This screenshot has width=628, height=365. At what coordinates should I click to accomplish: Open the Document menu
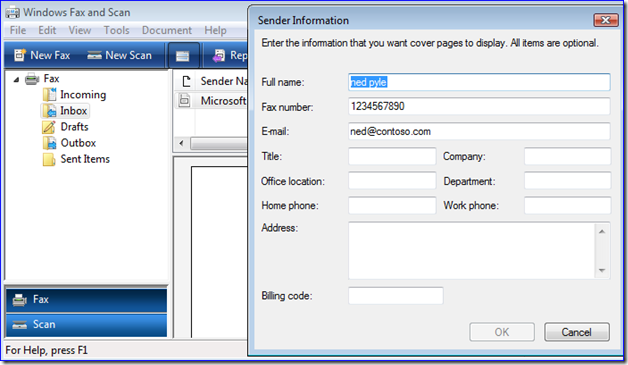tap(167, 30)
